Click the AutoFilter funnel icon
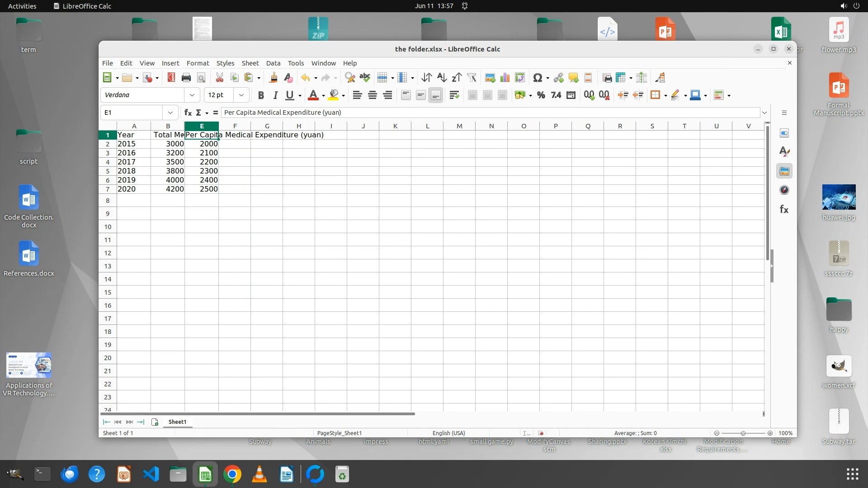The height and width of the screenshot is (488, 868). 472,78
